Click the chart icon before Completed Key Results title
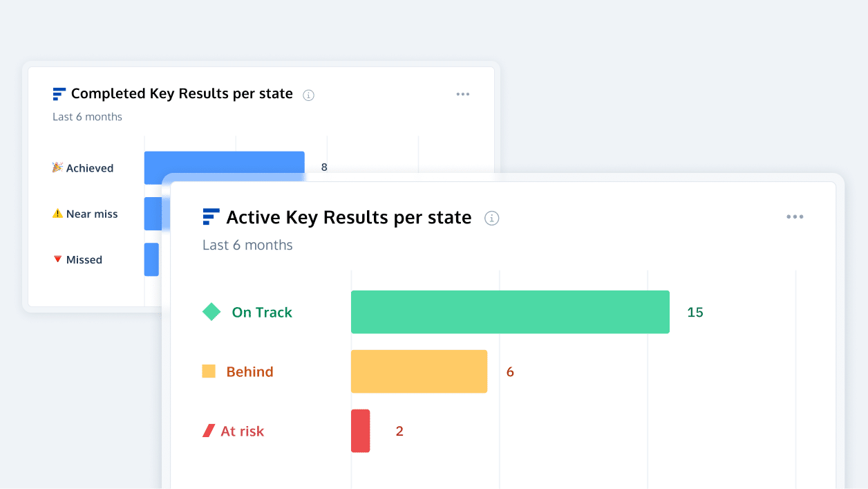 coord(59,94)
